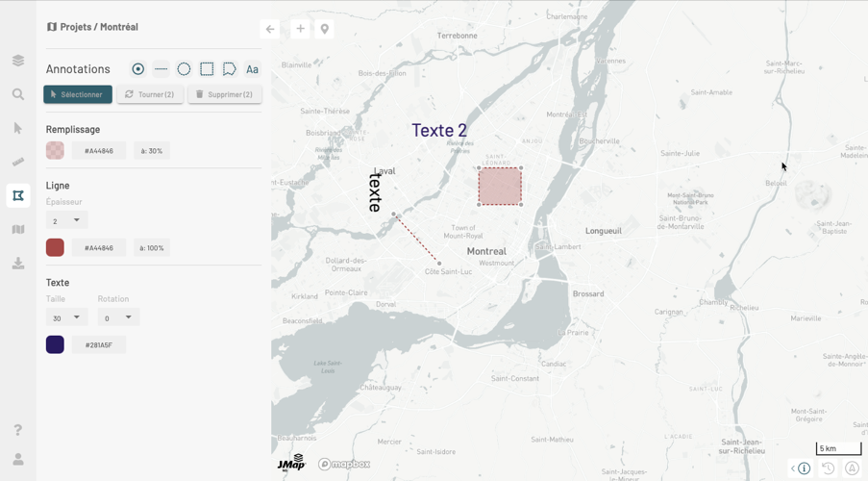
Task: Open the print/download tool in sidebar
Action: point(18,263)
